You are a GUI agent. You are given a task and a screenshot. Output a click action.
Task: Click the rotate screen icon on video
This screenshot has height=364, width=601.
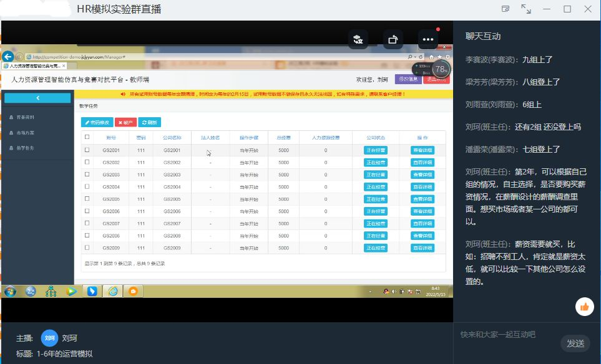pos(393,39)
